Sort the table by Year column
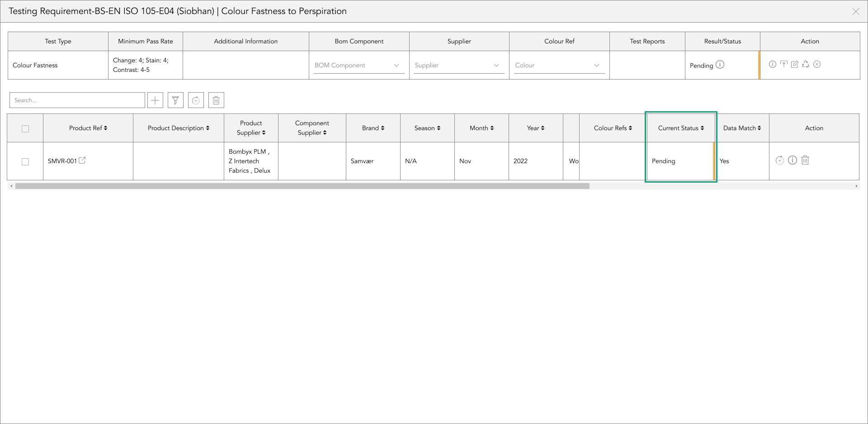Screen dimensions: 868x424 click(535, 128)
